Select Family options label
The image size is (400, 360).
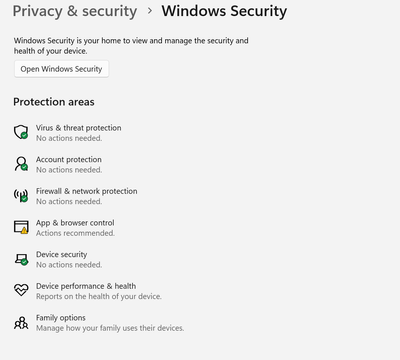point(61,318)
